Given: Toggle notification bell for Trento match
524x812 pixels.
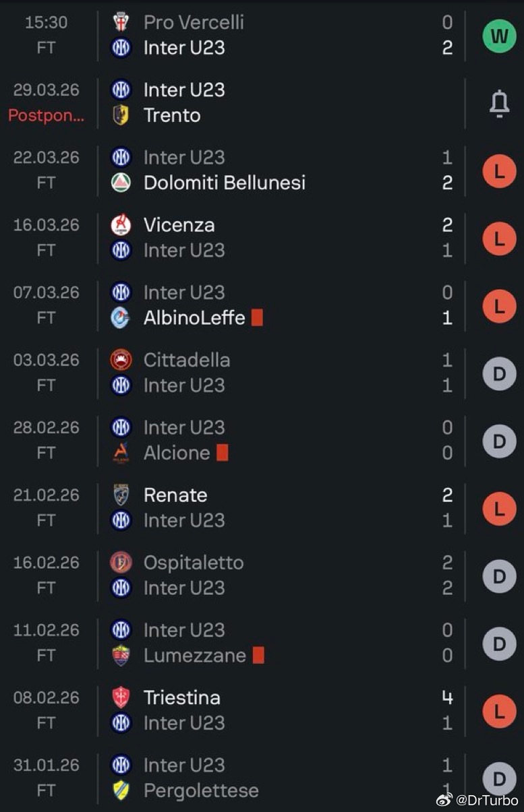Looking at the screenshot, I should [x=499, y=103].
